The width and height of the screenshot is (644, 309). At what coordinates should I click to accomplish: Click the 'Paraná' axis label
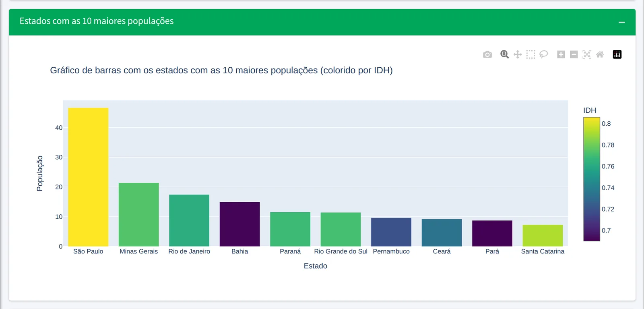tap(290, 251)
